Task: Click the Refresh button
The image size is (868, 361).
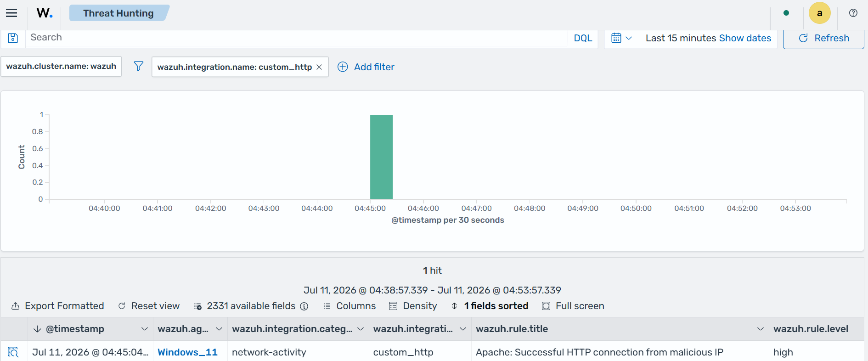Action: click(x=823, y=38)
